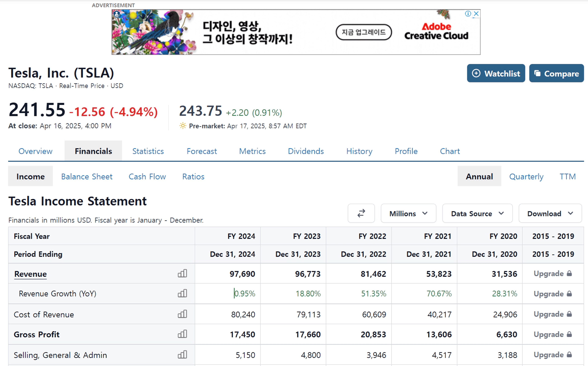This screenshot has height=366, width=588.
Task: Add Tesla to Watchlist
Action: (496, 73)
